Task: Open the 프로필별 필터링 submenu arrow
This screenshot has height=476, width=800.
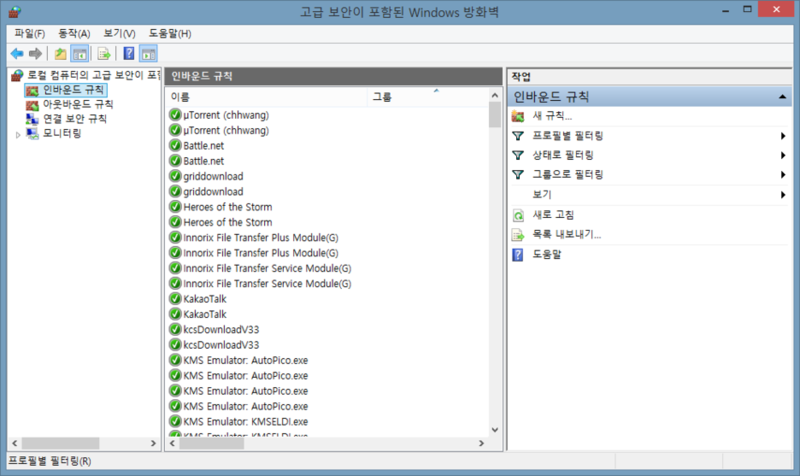Action: pos(783,136)
